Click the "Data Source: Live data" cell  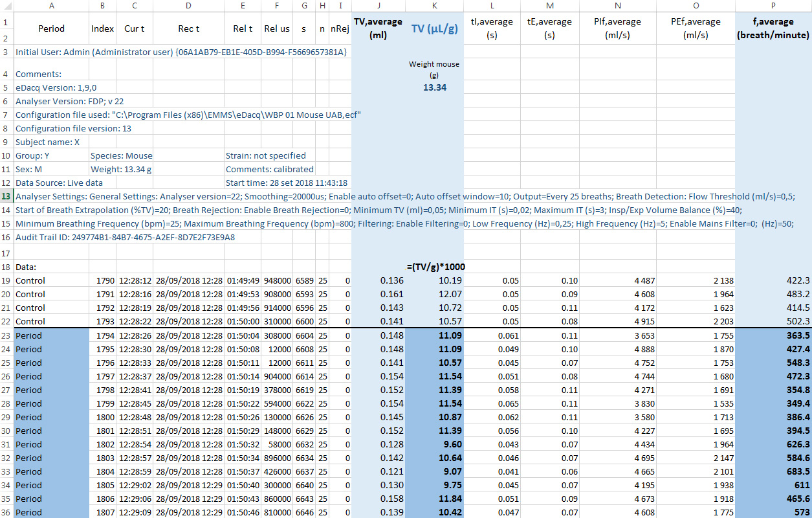(x=59, y=183)
